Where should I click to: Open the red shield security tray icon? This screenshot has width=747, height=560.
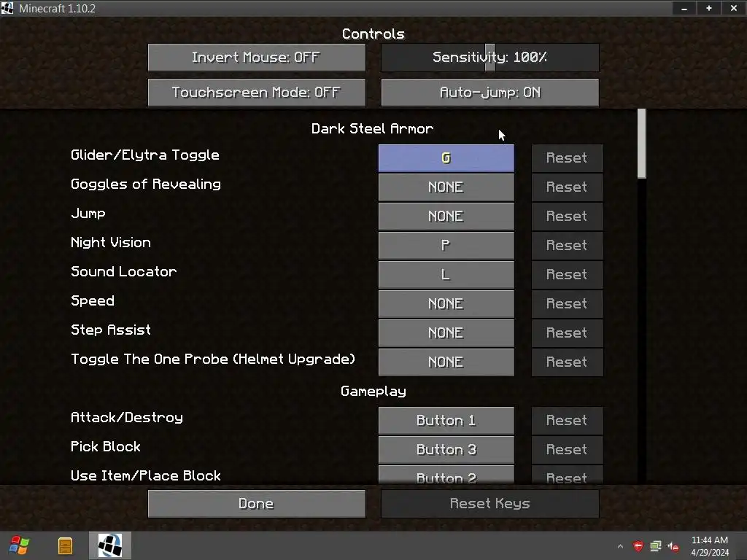pos(638,546)
